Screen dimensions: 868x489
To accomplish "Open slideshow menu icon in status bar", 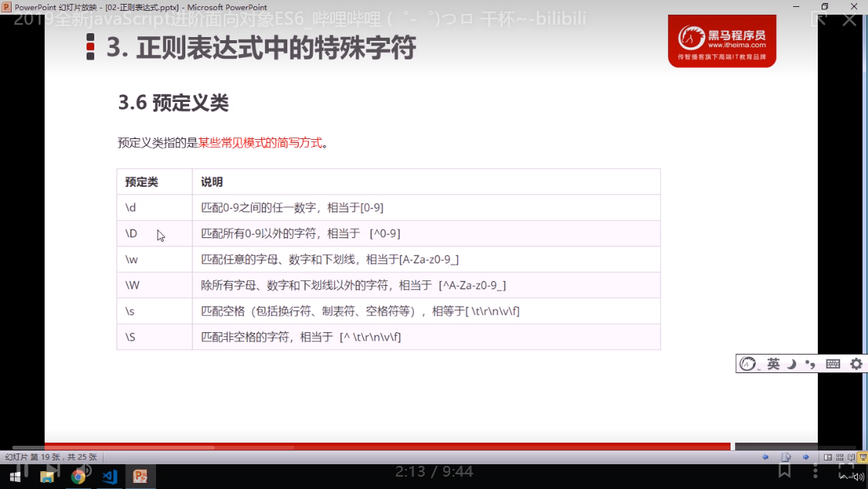I will (x=785, y=457).
